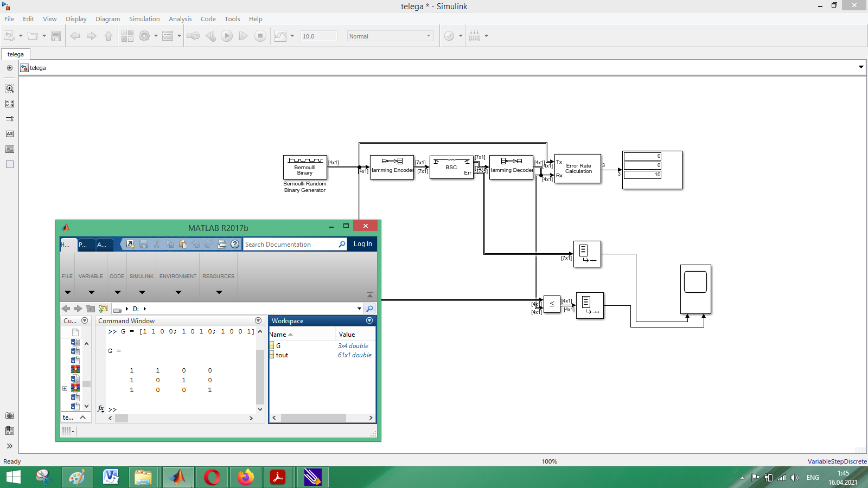Click the Zoom tool in Simulink left palette
868x488 pixels.
click(x=10, y=88)
